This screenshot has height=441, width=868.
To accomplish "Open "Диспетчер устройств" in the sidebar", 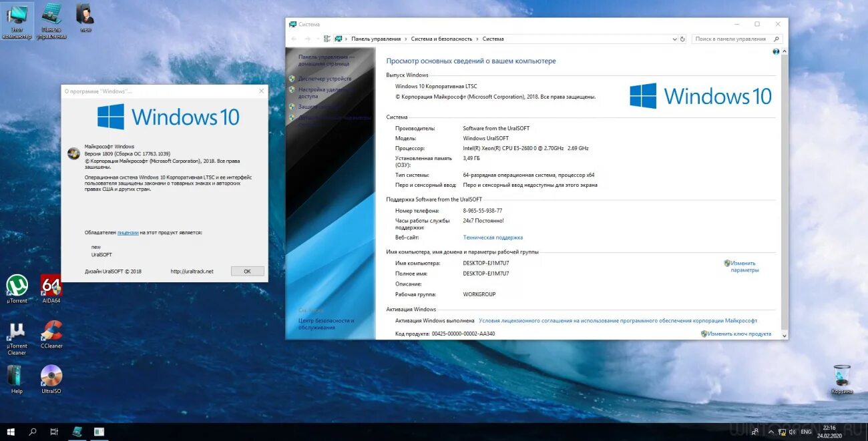I will (x=324, y=79).
